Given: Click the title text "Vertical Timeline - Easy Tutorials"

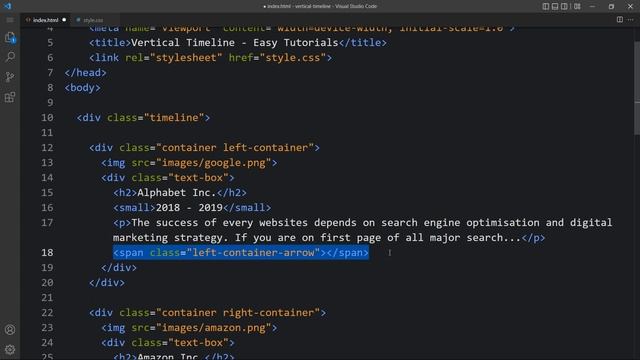Looking at the screenshot, I should [235, 42].
